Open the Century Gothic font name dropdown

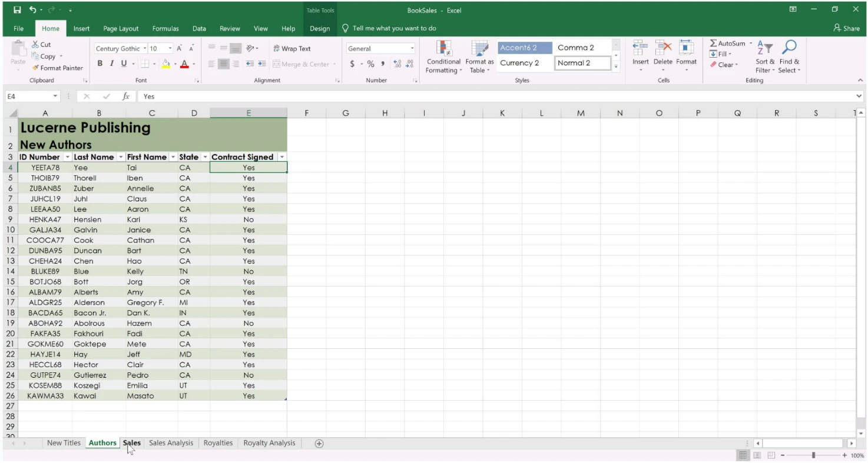tap(144, 49)
